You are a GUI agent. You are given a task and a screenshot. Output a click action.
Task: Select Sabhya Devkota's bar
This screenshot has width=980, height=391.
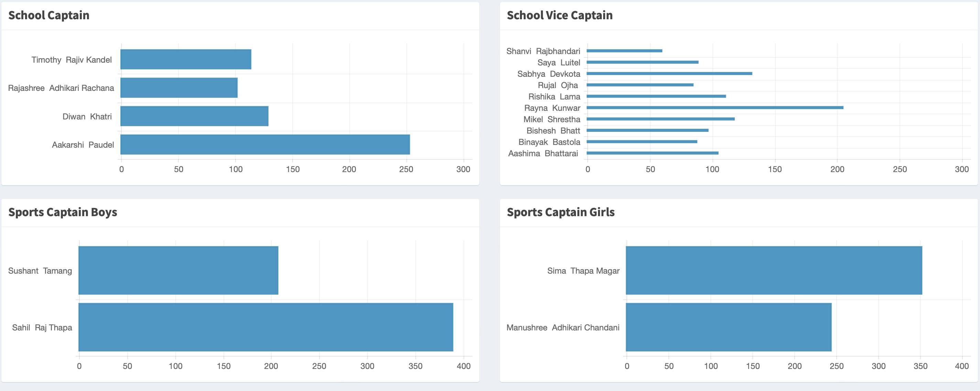(x=669, y=73)
